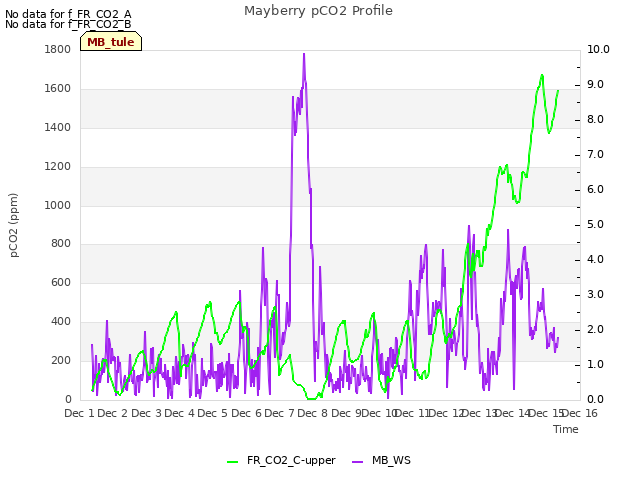Click the chart title Mayberry pCO2 Profile
Image resolution: width=640 pixels, height=480 pixels.
click(x=318, y=11)
